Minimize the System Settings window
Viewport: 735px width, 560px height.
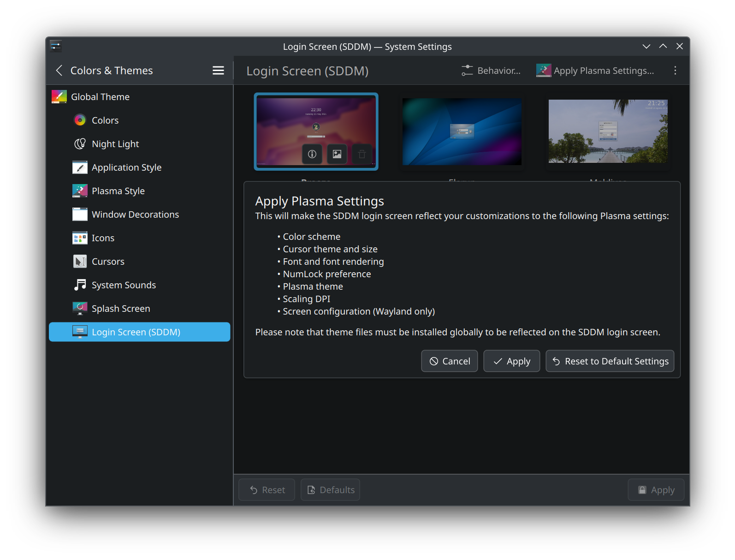646,46
